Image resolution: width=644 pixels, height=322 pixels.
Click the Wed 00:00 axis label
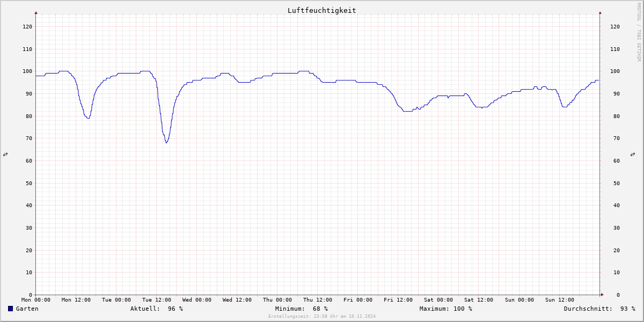click(197, 300)
